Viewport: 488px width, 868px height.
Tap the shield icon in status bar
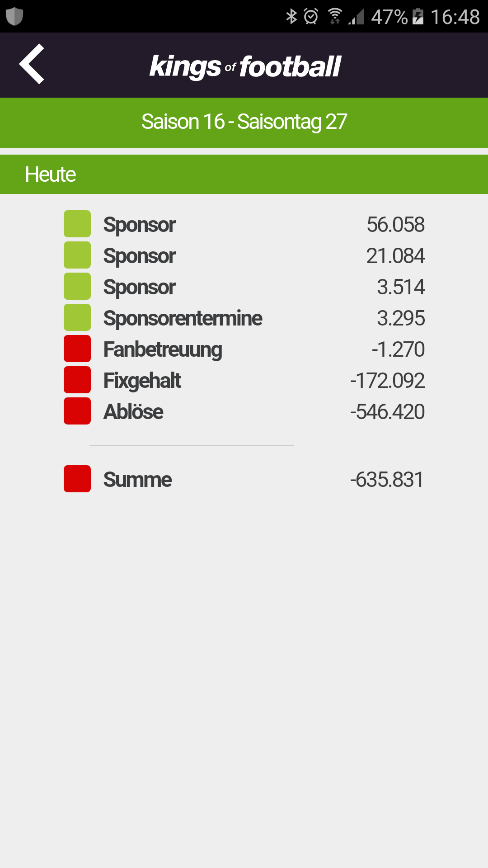pyautogui.click(x=14, y=16)
